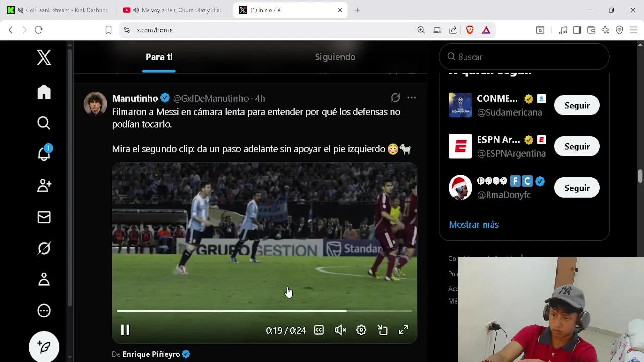
Task: Click the @GxlDeManutinho handle
Action: point(211,98)
